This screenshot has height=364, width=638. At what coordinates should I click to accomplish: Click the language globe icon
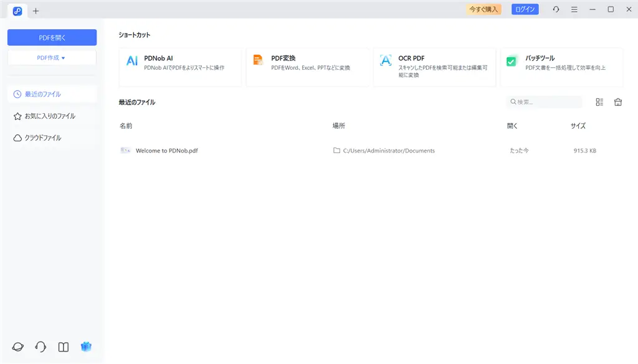[18, 347]
